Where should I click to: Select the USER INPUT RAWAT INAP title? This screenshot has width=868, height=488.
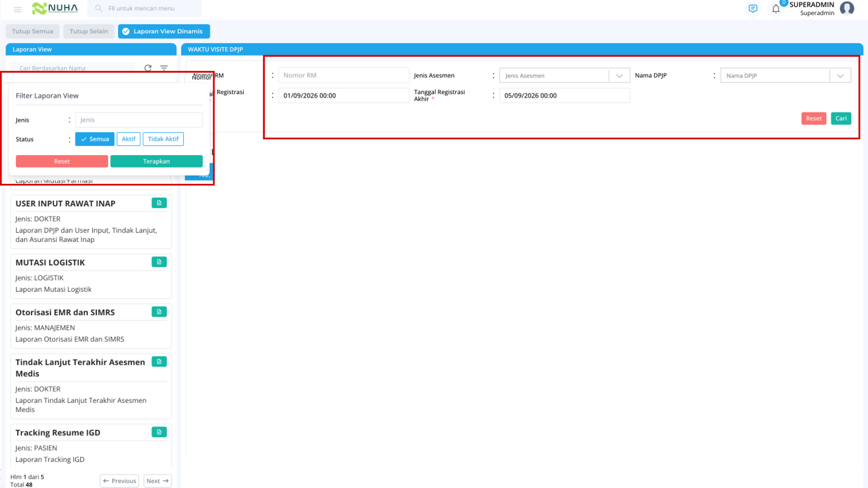pos(66,204)
